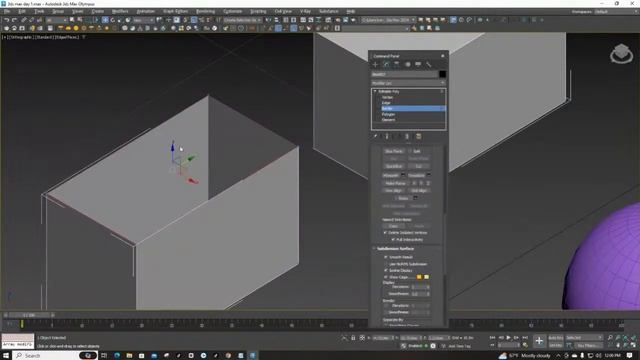Open Tessellate settings box
Screen dimensions: 640x360
tap(429, 175)
